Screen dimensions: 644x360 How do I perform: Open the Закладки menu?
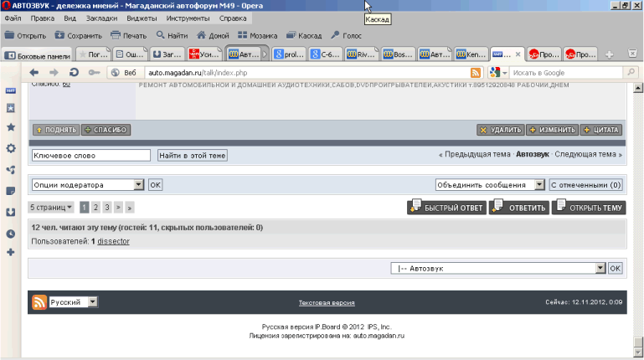101,18
